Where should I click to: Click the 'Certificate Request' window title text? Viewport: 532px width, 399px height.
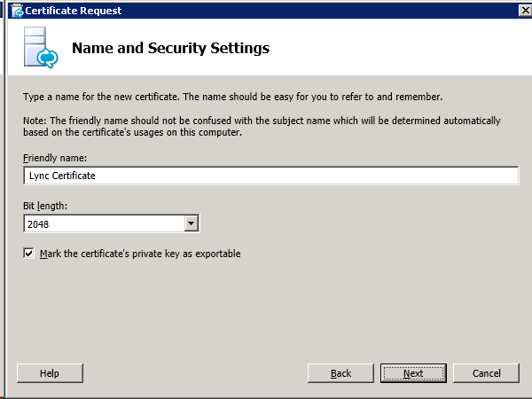(74, 11)
